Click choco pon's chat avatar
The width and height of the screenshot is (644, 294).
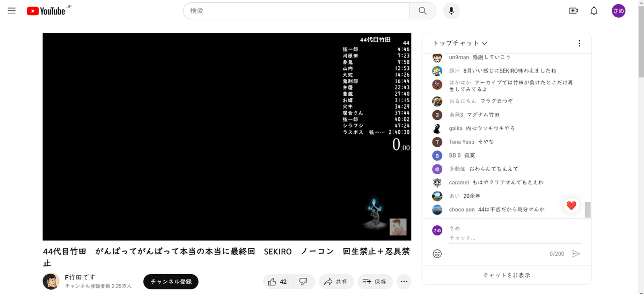click(x=437, y=210)
